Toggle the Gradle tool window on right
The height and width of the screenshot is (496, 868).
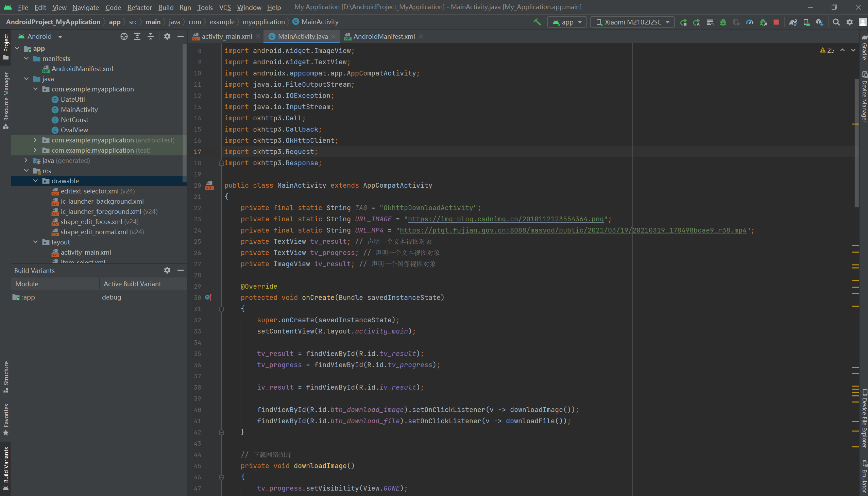click(864, 48)
